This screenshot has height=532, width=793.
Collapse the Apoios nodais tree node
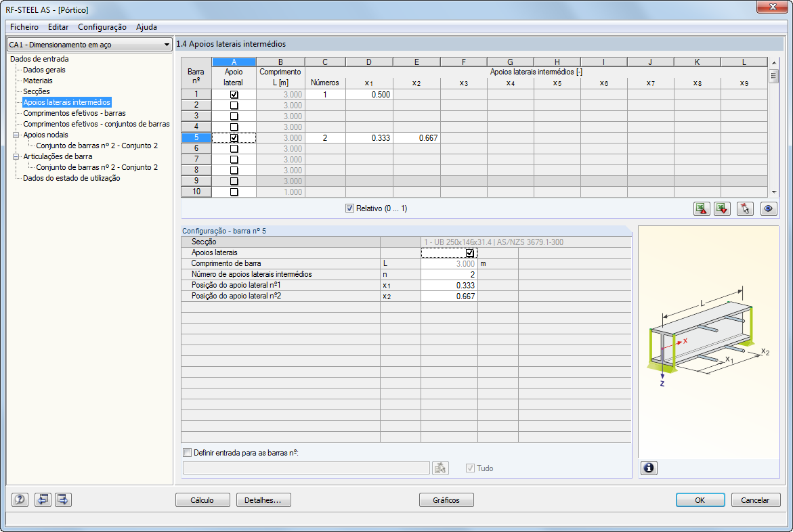point(16,135)
